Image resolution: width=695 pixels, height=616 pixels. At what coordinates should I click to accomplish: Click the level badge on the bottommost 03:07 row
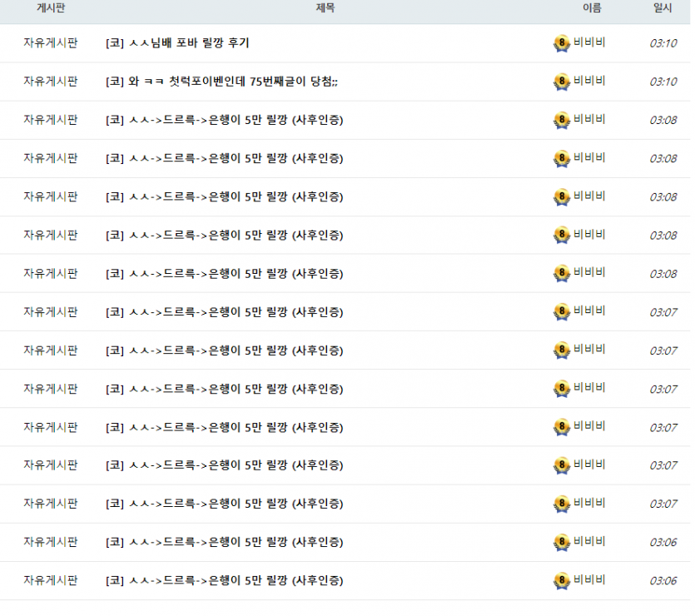point(562,504)
